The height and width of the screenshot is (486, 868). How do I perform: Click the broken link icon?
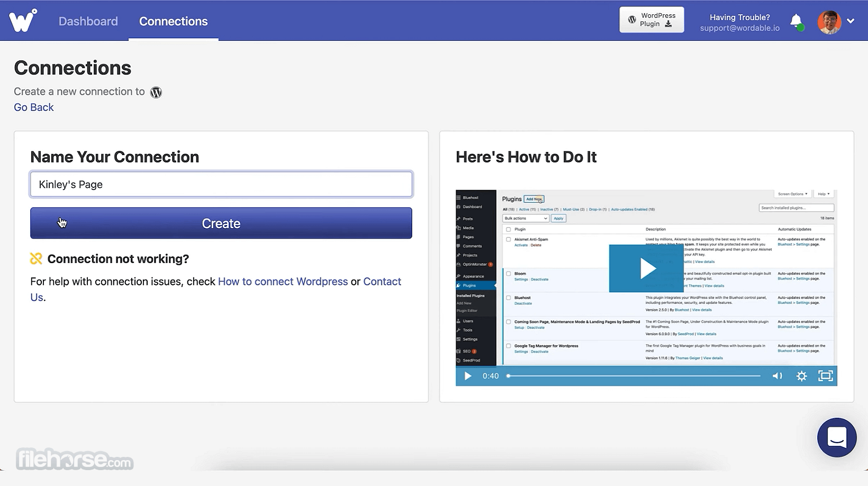coord(36,259)
